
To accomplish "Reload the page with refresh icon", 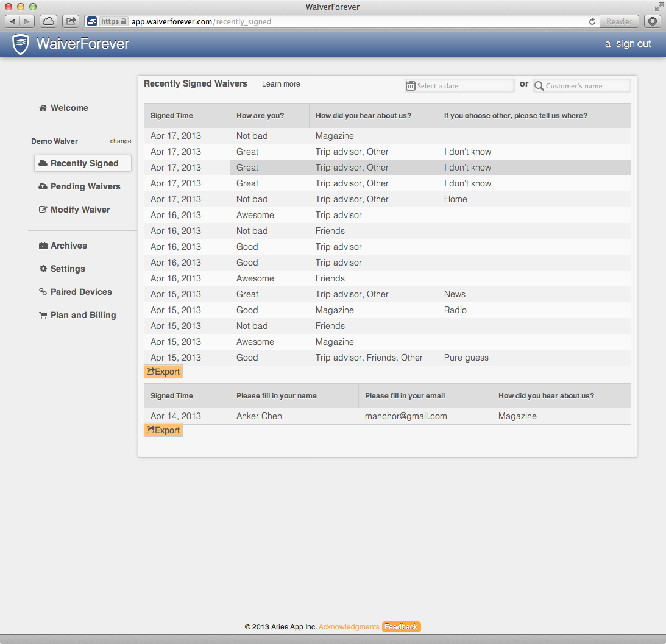I will (592, 21).
